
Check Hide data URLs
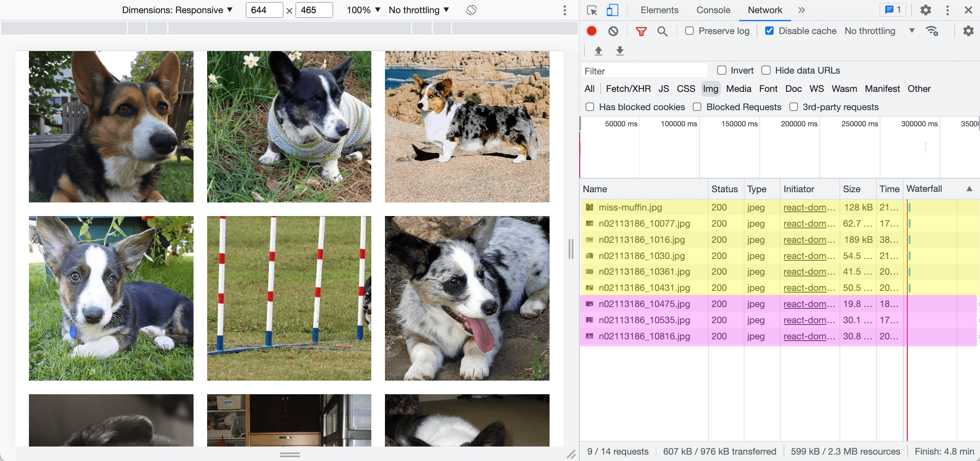pyautogui.click(x=766, y=70)
